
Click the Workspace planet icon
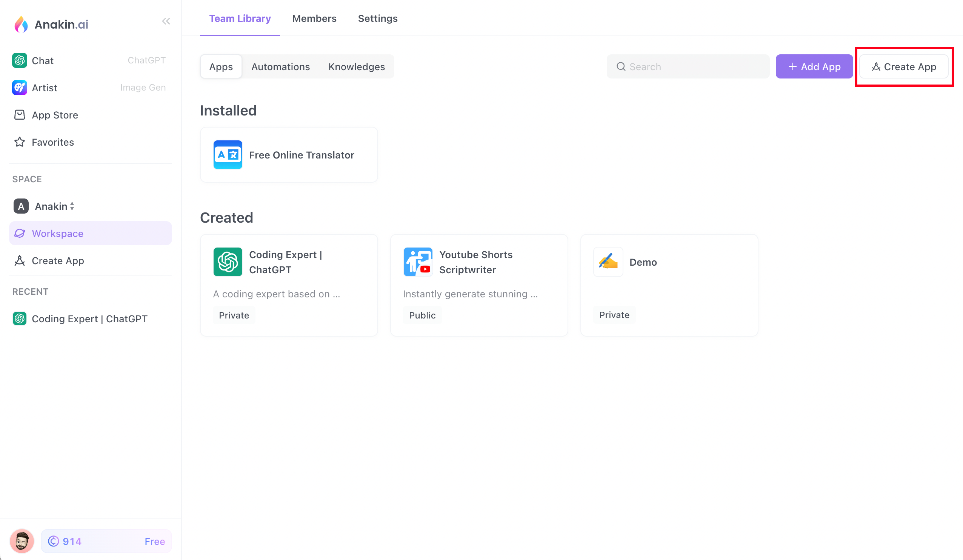[x=20, y=233]
